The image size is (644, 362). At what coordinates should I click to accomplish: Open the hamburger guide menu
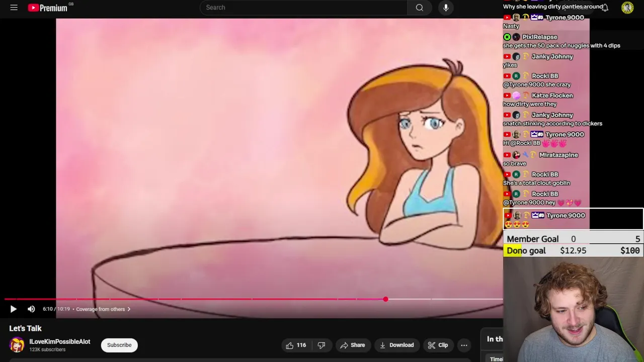pyautogui.click(x=14, y=8)
